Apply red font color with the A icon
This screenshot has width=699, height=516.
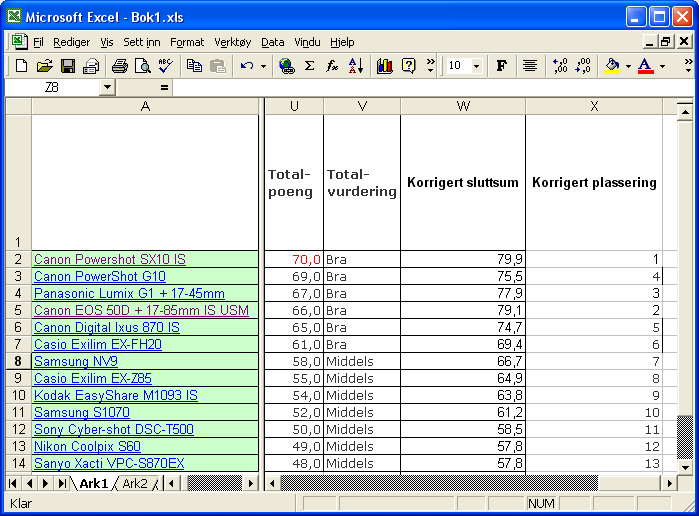point(646,66)
